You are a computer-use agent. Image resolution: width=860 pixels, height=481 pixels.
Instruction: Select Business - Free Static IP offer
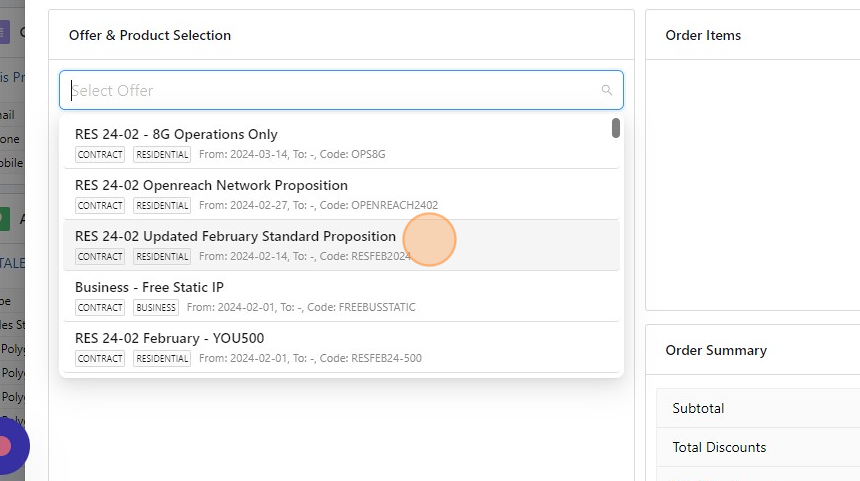(149, 287)
